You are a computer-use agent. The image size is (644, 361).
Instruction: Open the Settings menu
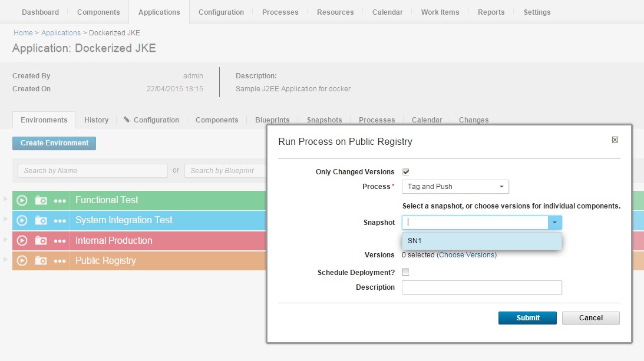[x=537, y=12]
